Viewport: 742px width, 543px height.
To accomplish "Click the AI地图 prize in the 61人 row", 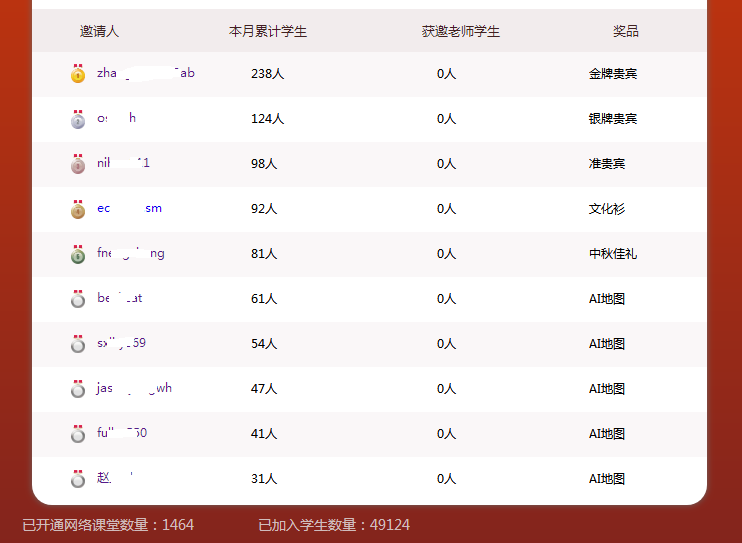I will (x=607, y=299).
